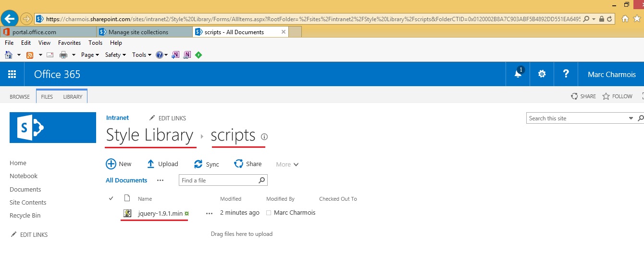The width and height of the screenshot is (644, 259).
Task: Switch to the Manage site collections tab
Action: [144, 32]
